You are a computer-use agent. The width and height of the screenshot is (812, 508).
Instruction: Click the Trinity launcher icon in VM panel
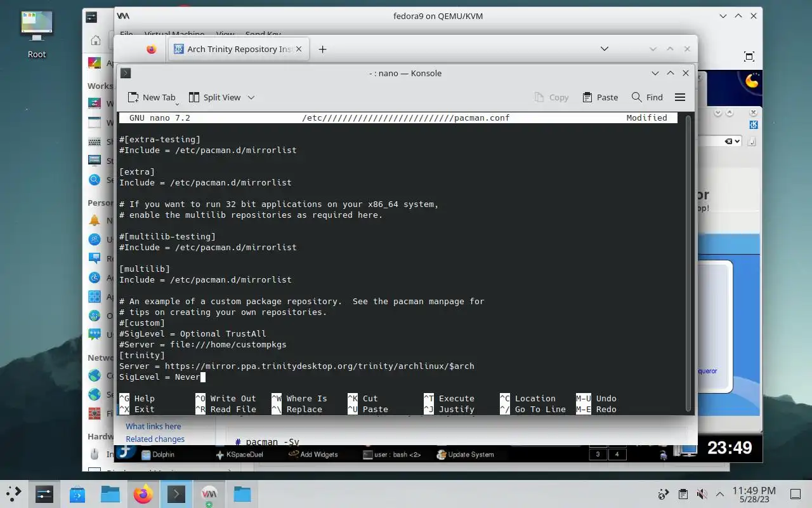[125, 452]
